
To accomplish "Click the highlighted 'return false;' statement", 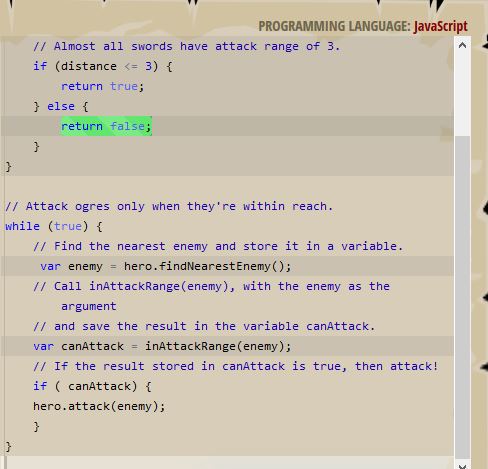I will point(106,126).
